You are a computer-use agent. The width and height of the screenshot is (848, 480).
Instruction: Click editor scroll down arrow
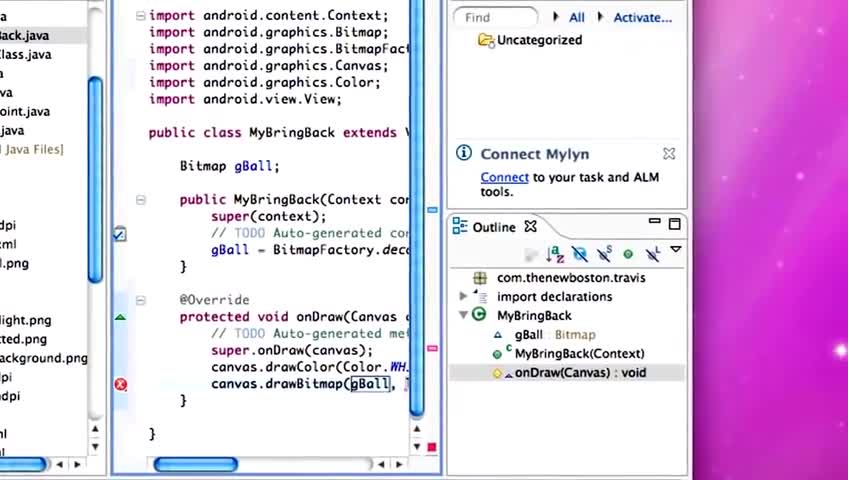coord(417,446)
